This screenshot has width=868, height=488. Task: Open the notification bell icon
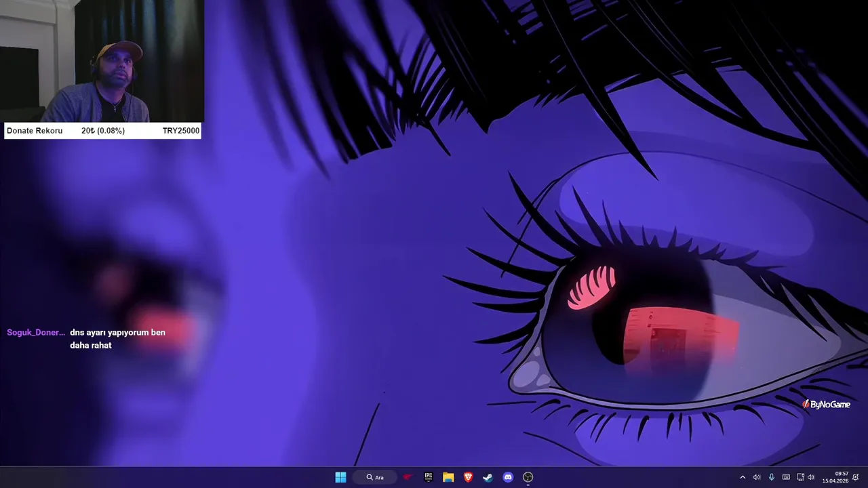point(856,477)
